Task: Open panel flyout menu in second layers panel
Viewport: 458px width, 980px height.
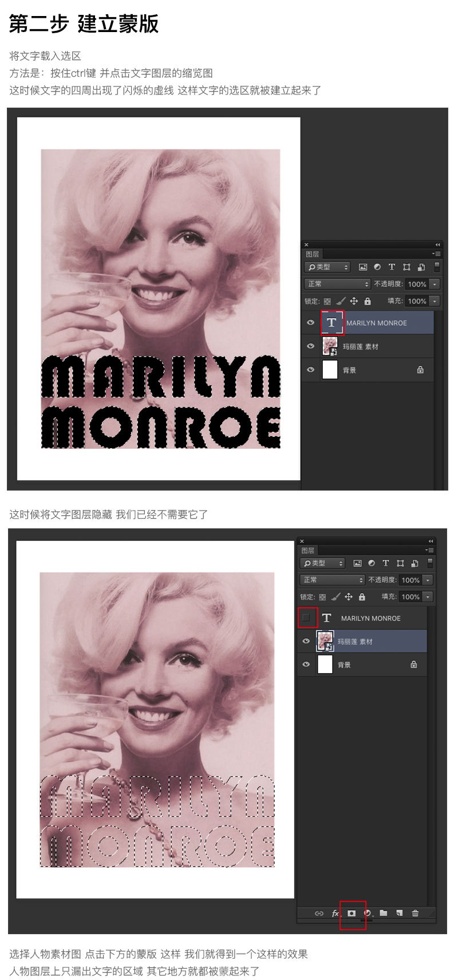Action: pyautogui.click(x=430, y=550)
